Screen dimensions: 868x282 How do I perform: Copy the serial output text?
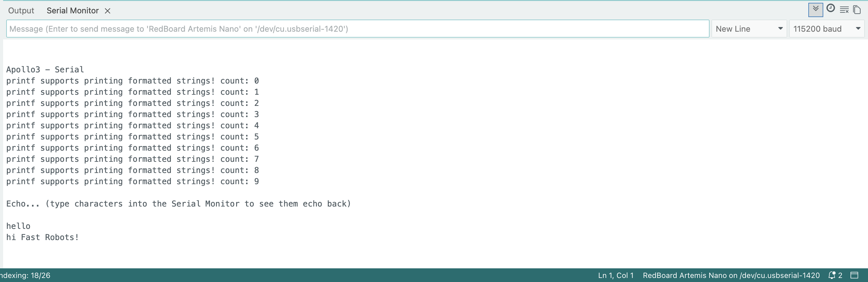[x=857, y=10]
